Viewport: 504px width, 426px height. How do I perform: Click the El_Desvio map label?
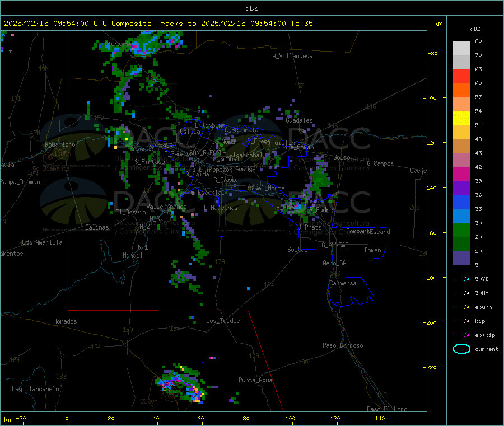[131, 212]
